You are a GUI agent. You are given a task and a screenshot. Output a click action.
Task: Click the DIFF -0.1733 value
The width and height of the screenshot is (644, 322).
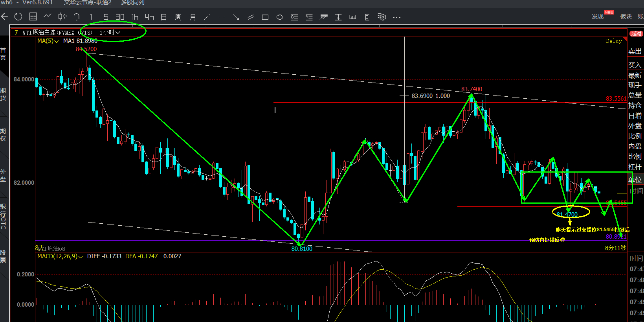click(x=104, y=256)
